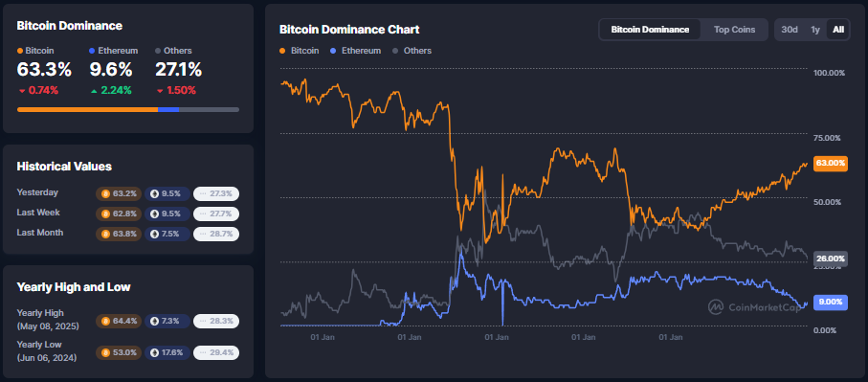
Task: Click the Last Week Ethereum 9.5% badge
Action: click(x=167, y=213)
